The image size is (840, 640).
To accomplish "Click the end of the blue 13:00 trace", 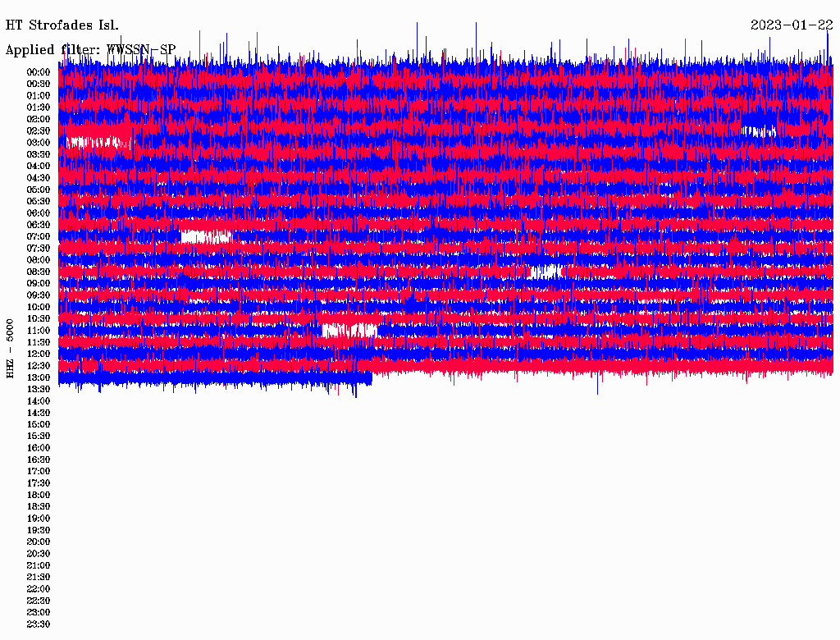I will coord(371,378).
